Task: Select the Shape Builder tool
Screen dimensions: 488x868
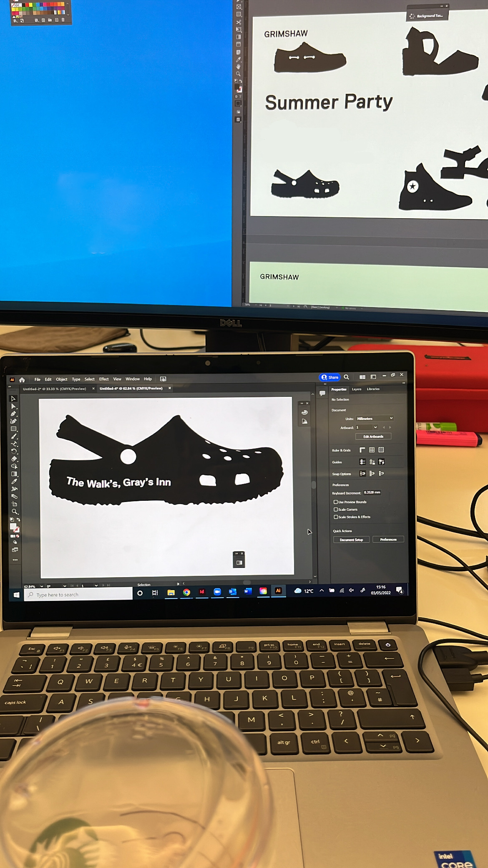Action: 14,466
